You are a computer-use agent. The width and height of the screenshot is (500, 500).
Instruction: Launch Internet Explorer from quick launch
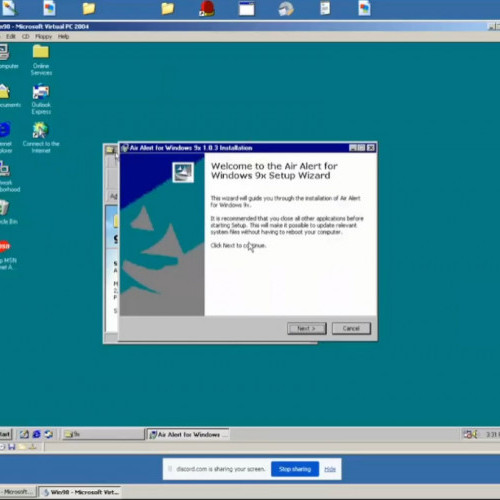(x=36, y=434)
